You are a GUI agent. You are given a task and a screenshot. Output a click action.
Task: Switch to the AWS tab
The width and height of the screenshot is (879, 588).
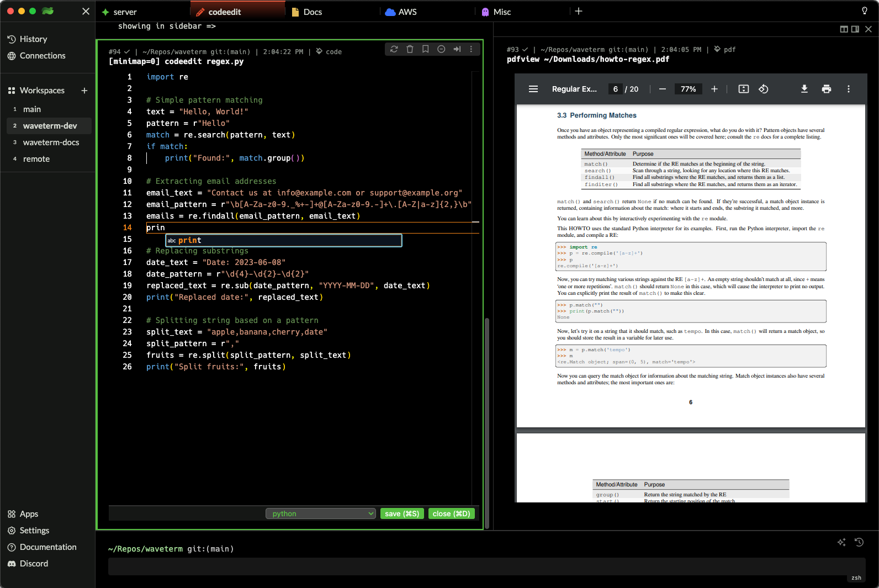click(x=407, y=12)
